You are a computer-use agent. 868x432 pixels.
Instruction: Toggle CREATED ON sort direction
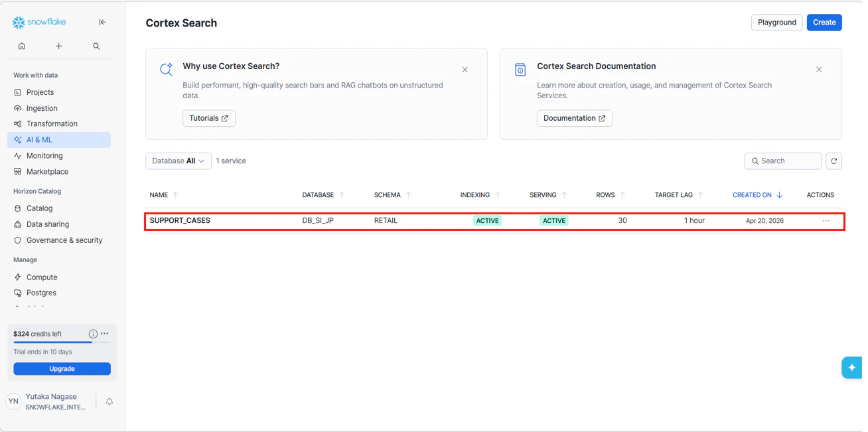(x=758, y=195)
